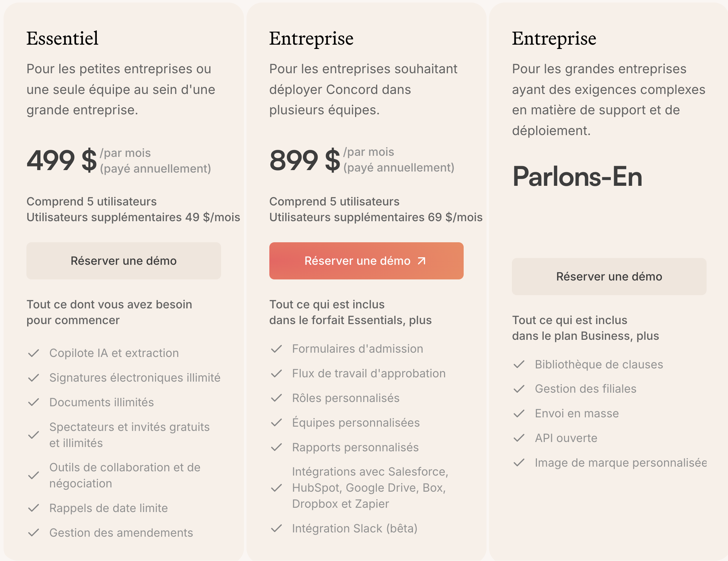Click the Essentiel plan heading

click(x=63, y=38)
